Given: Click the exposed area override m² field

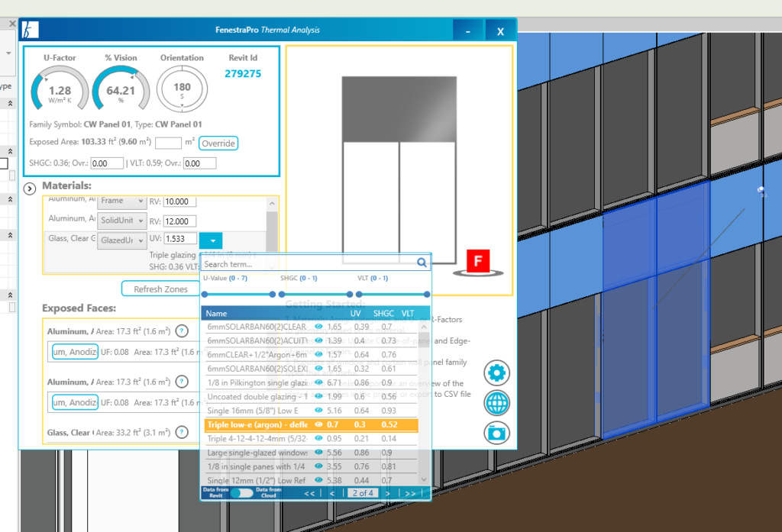Looking at the screenshot, I should coord(168,143).
